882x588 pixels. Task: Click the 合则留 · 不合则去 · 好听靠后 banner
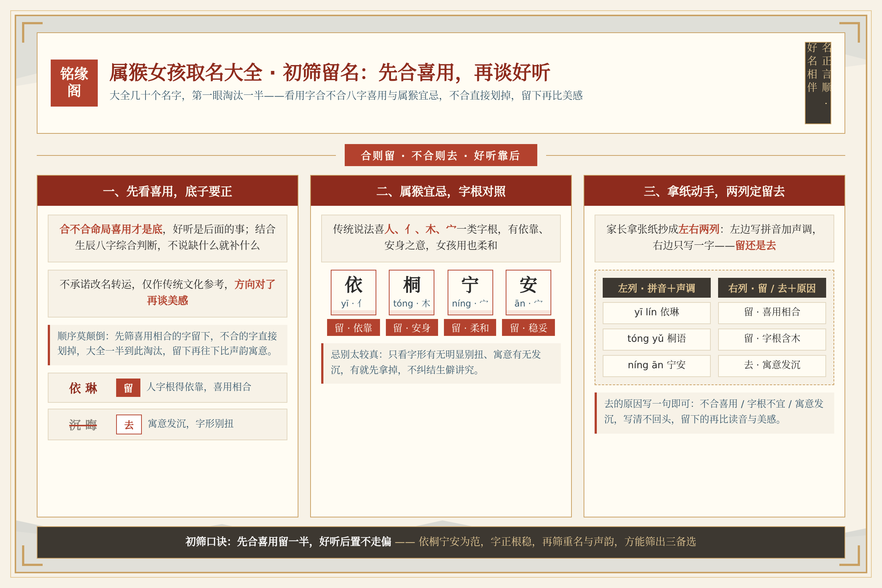(441, 155)
